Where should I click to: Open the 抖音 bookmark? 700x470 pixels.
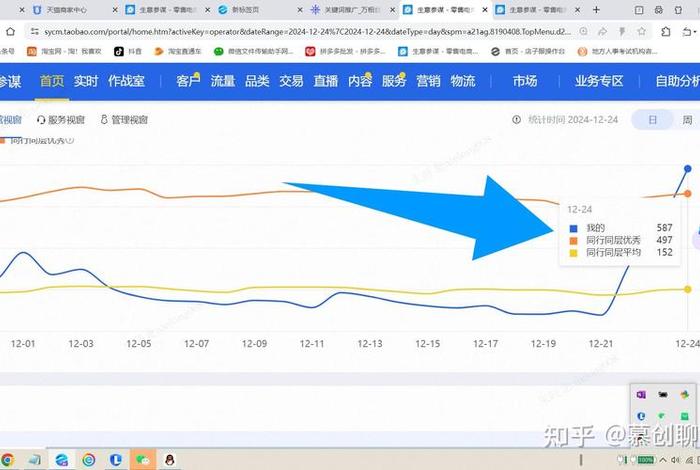coord(128,51)
